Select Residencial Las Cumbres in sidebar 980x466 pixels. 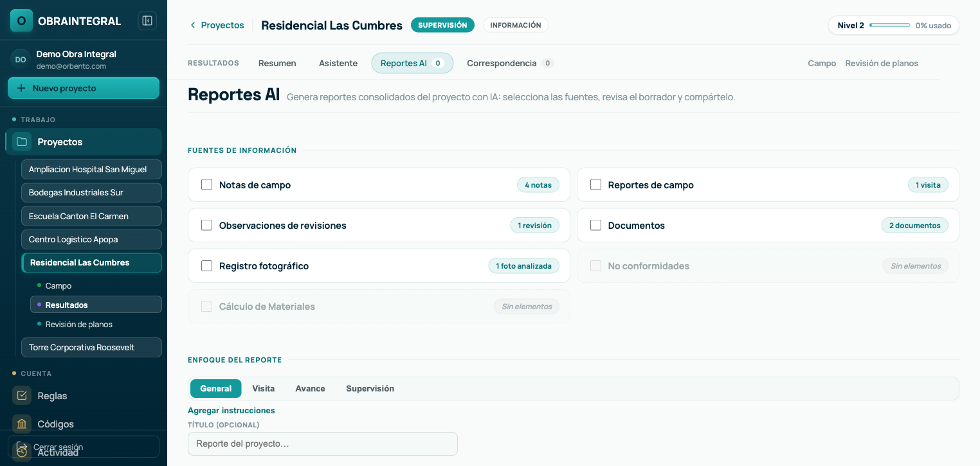click(x=91, y=262)
